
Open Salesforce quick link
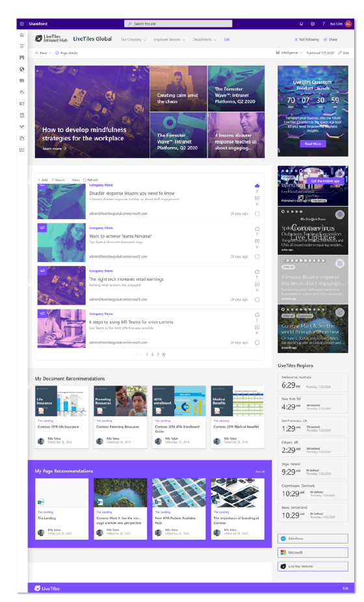pos(313,539)
